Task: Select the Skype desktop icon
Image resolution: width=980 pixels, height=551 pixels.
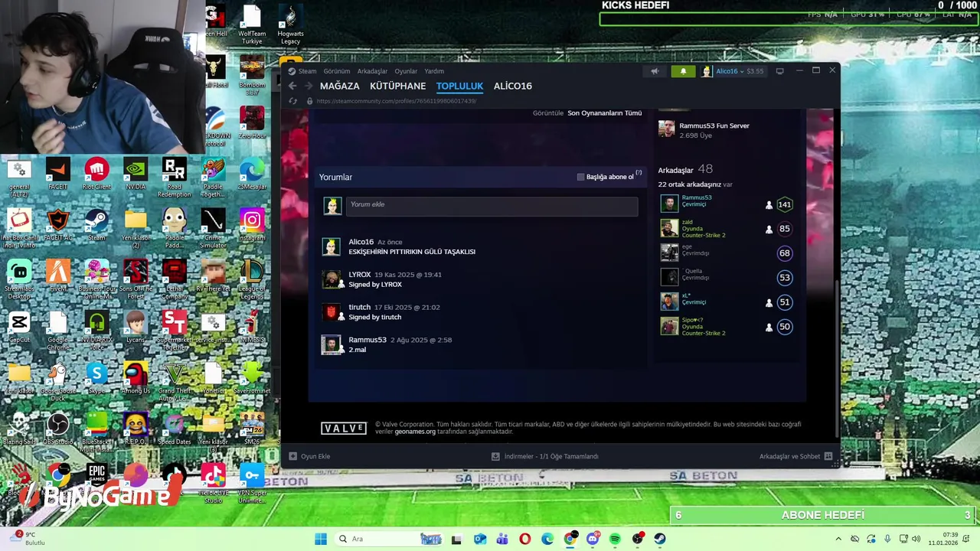Action: coord(96,378)
